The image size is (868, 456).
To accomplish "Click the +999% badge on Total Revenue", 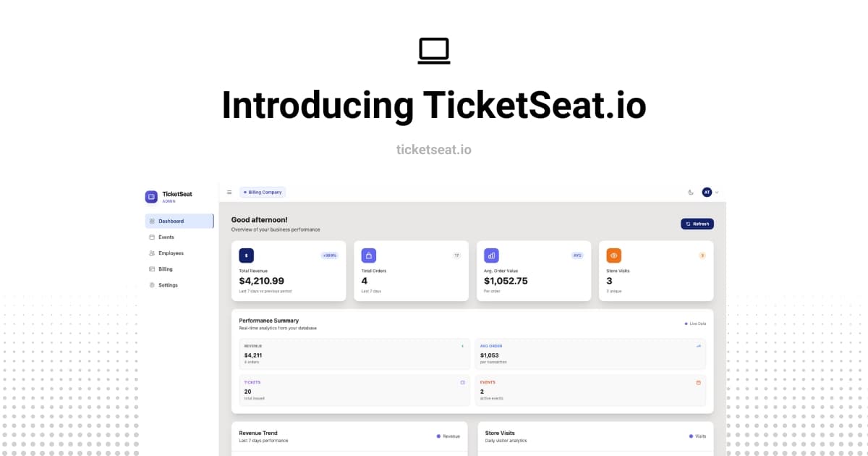I will coord(331,256).
